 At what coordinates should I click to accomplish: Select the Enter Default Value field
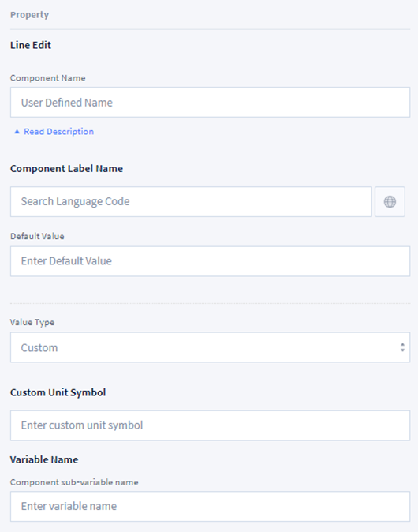210,261
